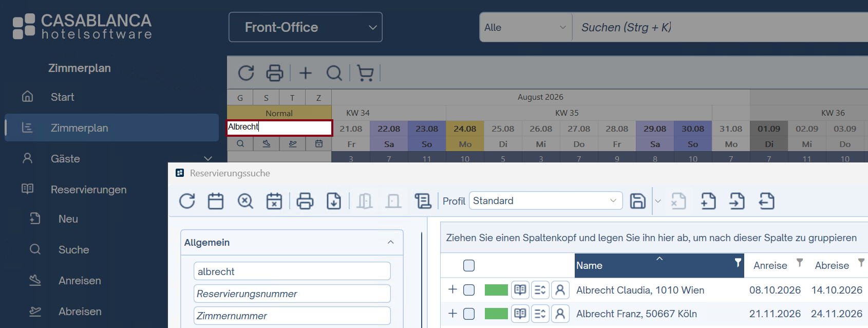Collapse the Allgemein filter section
The image size is (868, 328).
(x=390, y=242)
